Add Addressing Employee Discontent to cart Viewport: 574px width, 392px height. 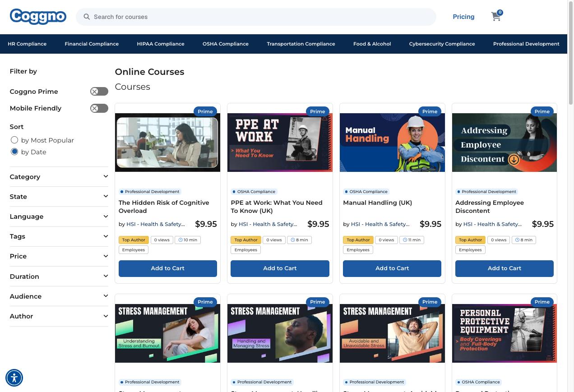point(505,268)
